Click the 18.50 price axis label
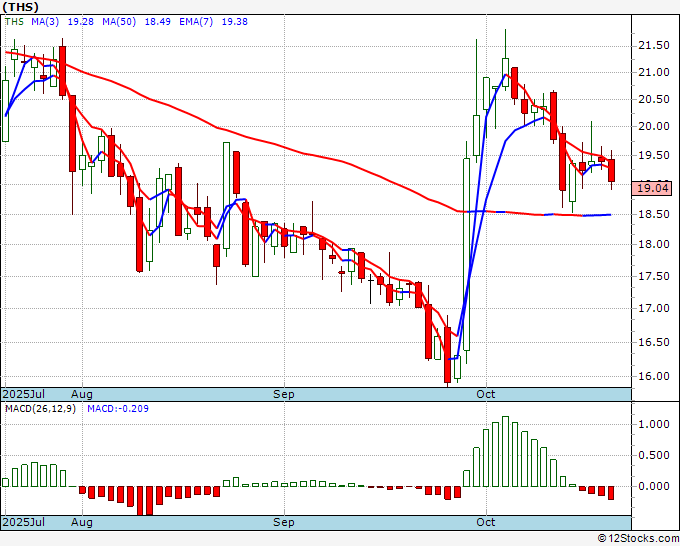 654,214
